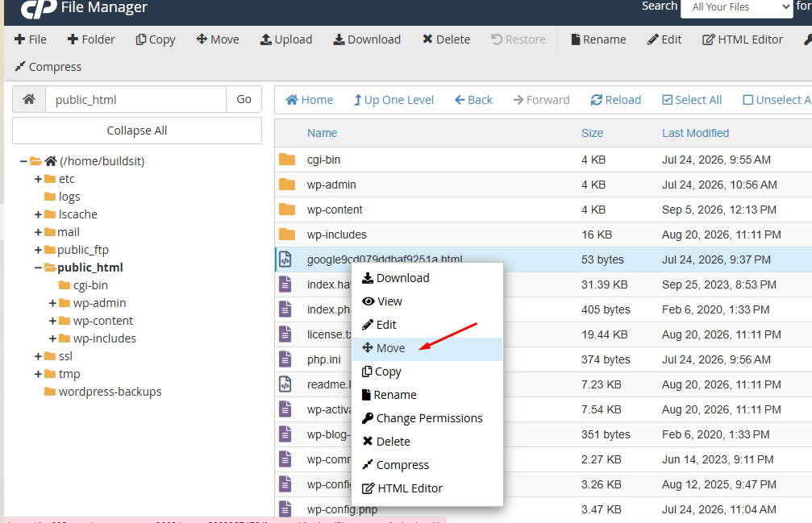
Task: Expand wp-includes folder in the tree
Action: click(52, 338)
